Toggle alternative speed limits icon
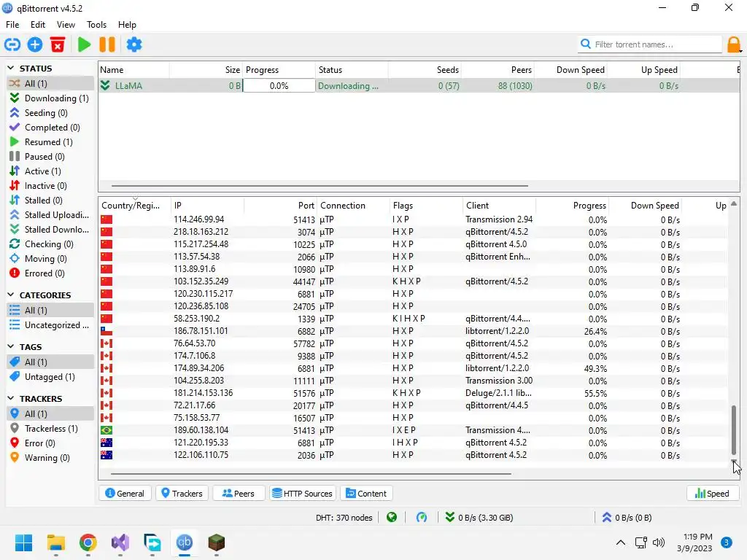The image size is (747, 560). [422, 517]
